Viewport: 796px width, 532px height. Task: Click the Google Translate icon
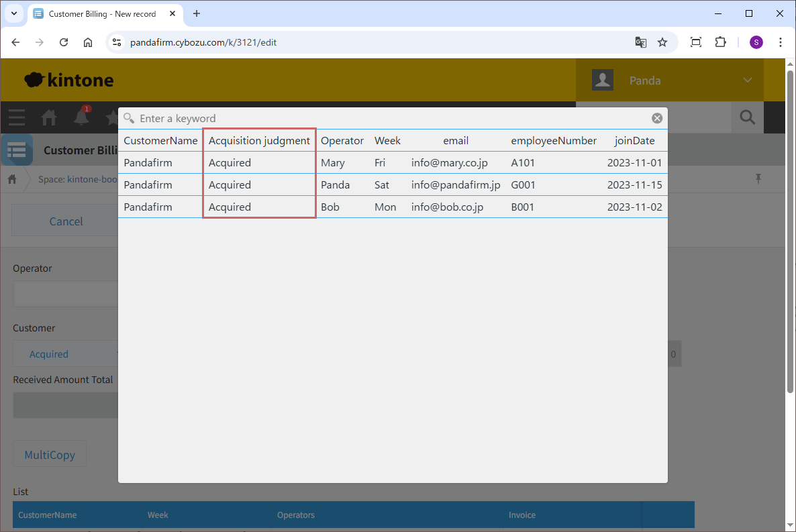(640, 42)
